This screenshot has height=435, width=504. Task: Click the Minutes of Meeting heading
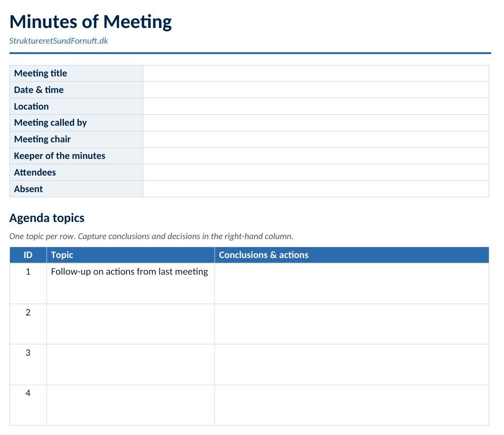tap(91, 22)
